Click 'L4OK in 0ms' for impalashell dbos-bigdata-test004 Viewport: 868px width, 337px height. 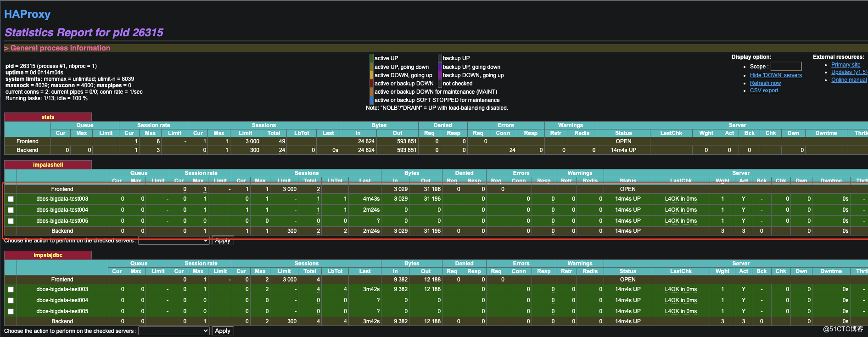click(681, 210)
